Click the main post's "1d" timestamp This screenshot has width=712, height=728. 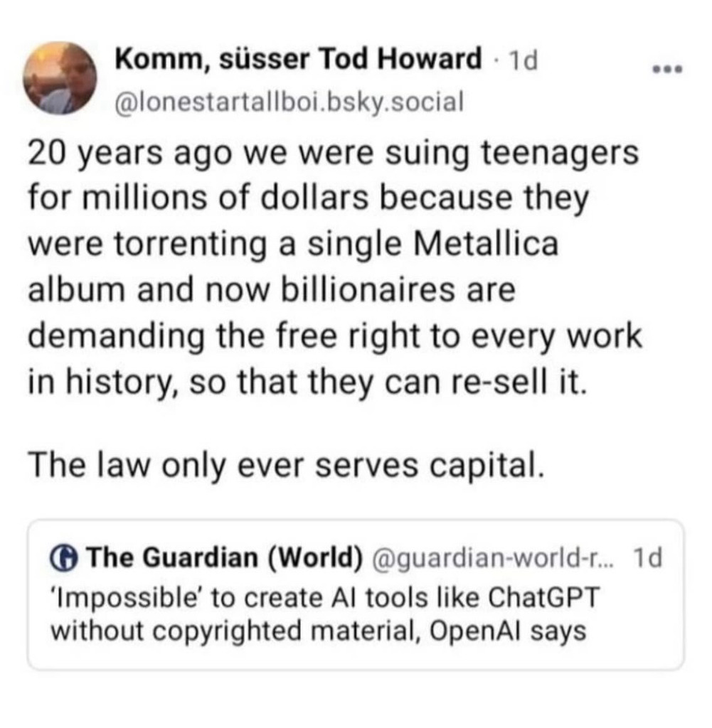[x=523, y=62]
